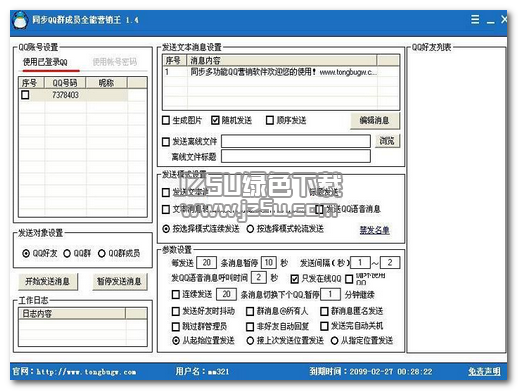The width and height of the screenshot is (518, 391).
Task: Choose 按选择模式连续发送 radio option
Action: [166, 229]
